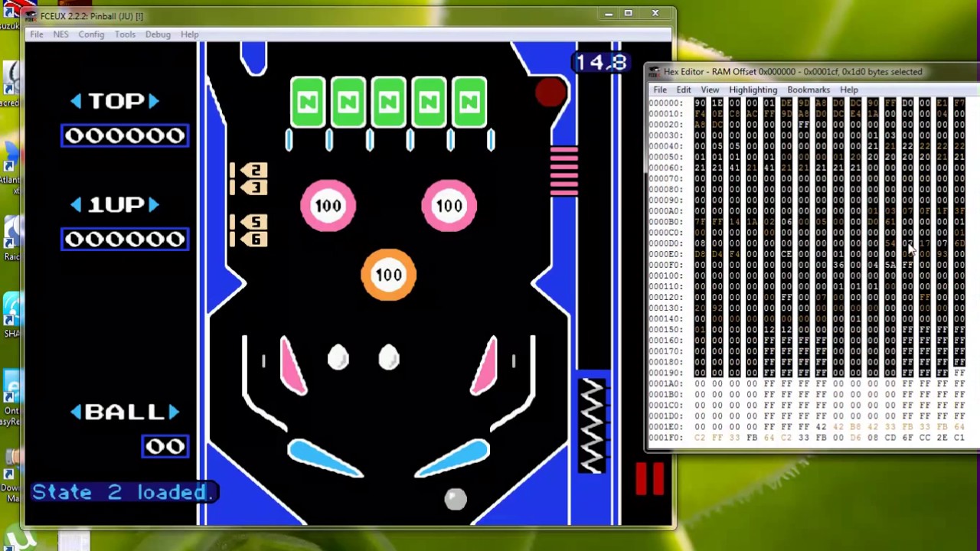The height and width of the screenshot is (551, 980).
Task: Select byte 6F in row 0001F0
Action: [907, 438]
